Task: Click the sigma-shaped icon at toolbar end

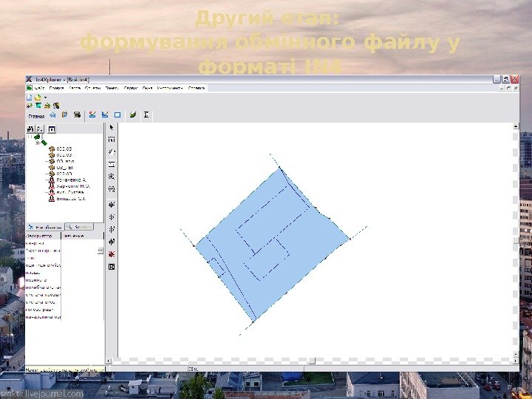Action: point(146,115)
